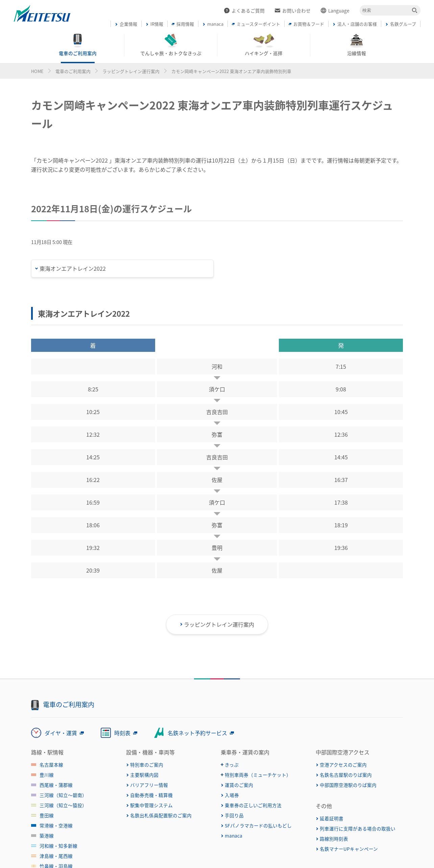
Task: Click the Meitetsu logo
Action: (42, 14)
